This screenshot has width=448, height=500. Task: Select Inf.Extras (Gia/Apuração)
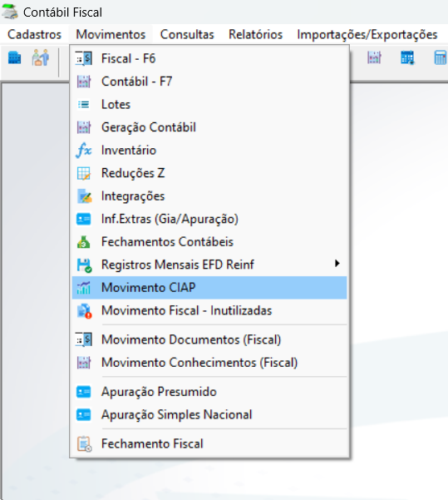point(209,219)
